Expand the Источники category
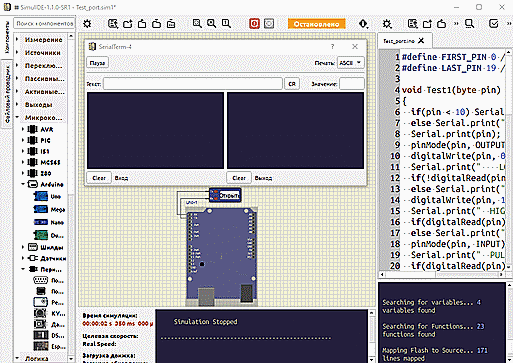The height and width of the screenshot is (363, 513). [x=17, y=52]
